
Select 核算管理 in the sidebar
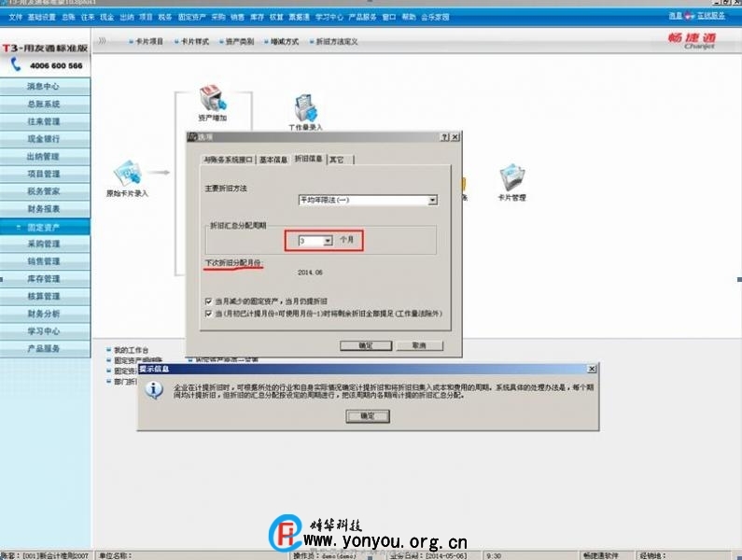(45, 296)
